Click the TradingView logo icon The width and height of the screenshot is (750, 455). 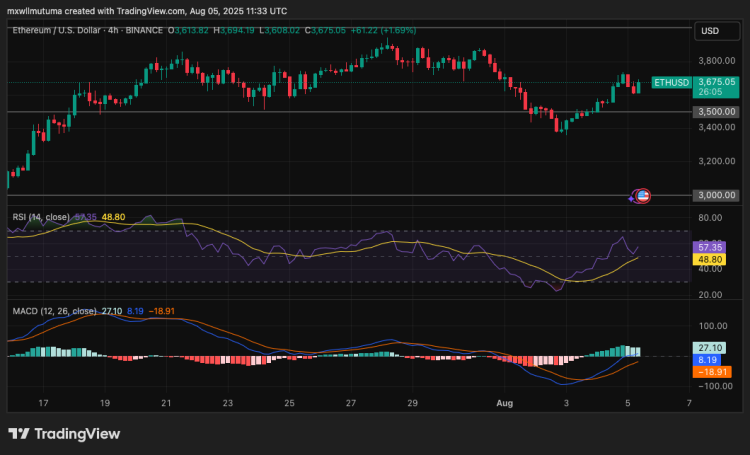coord(19,434)
